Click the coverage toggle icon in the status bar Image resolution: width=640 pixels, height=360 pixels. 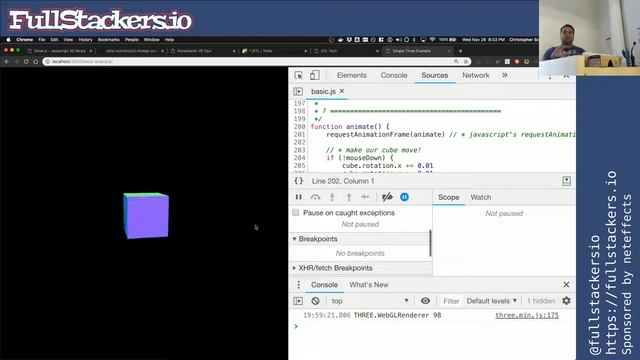[567, 181]
